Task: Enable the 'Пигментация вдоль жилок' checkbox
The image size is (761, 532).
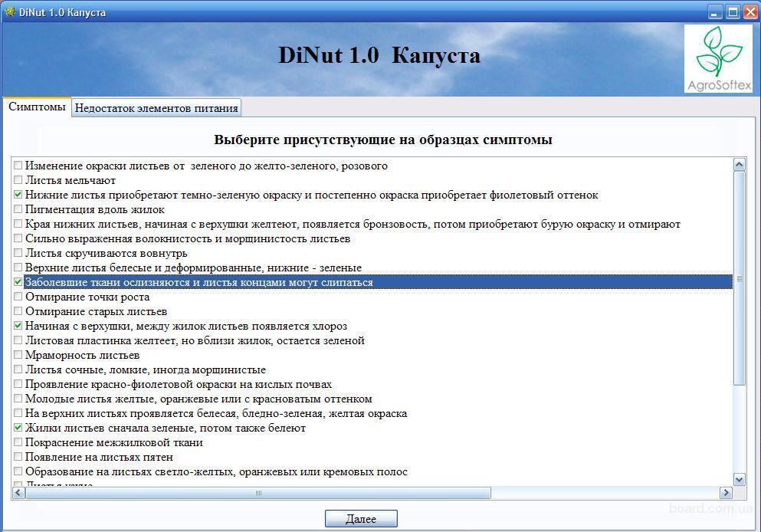Action: [18, 209]
